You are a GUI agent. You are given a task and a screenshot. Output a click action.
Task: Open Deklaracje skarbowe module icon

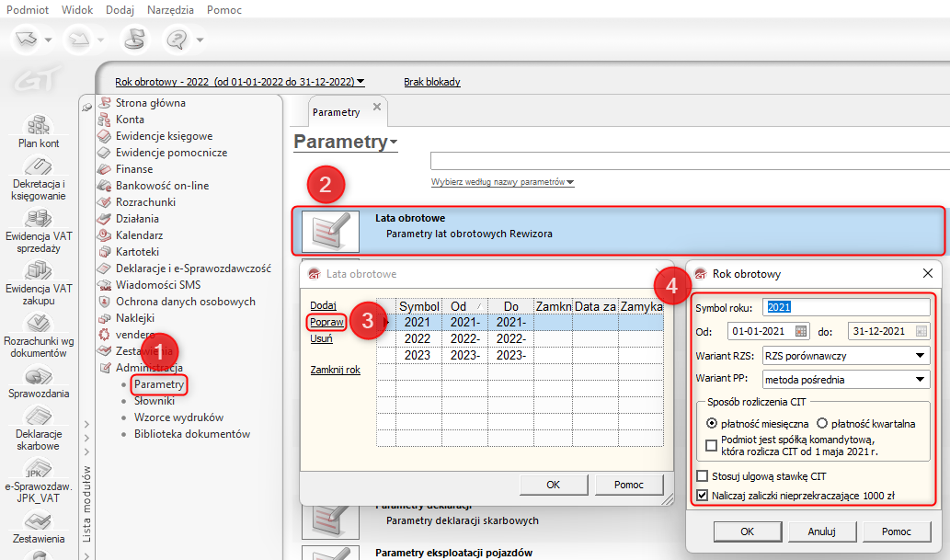pyautogui.click(x=39, y=417)
